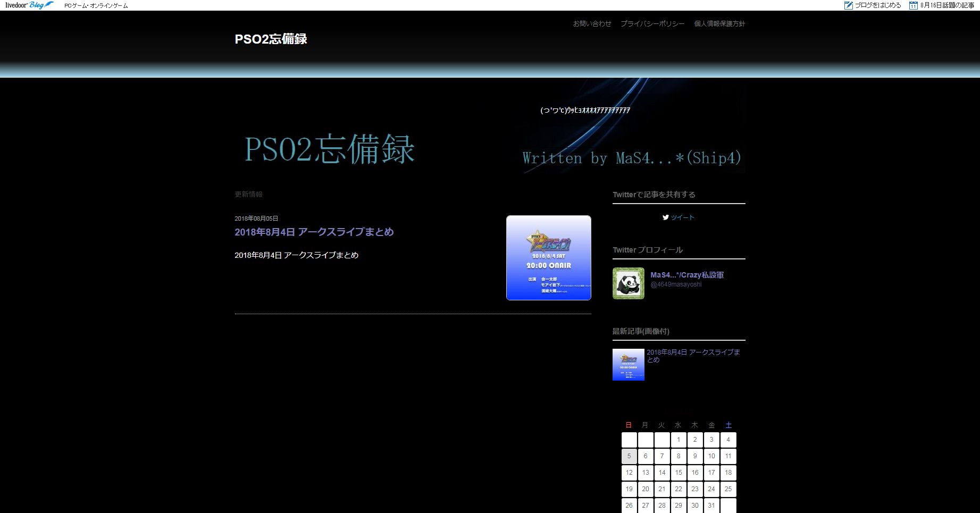The image size is (980, 513).
Task: Click calendar day 25
Action: (x=728, y=489)
